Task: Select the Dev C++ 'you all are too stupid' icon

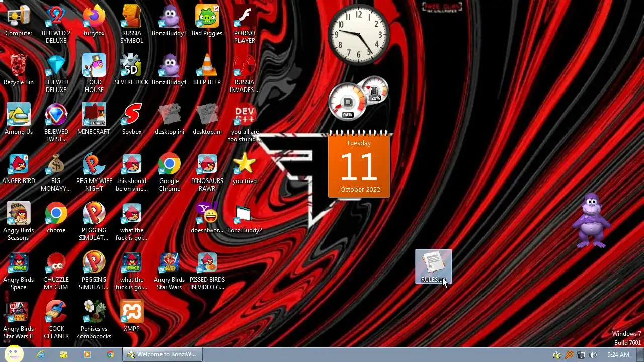Action: tap(245, 123)
